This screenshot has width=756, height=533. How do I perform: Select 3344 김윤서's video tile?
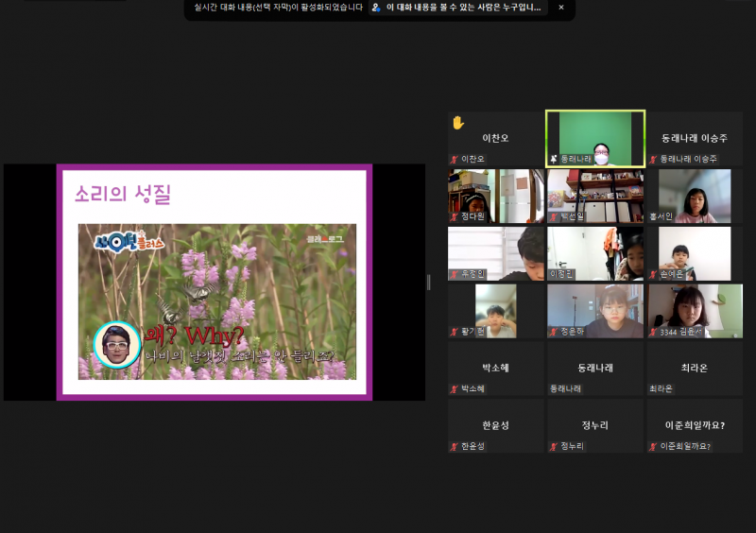point(695,311)
